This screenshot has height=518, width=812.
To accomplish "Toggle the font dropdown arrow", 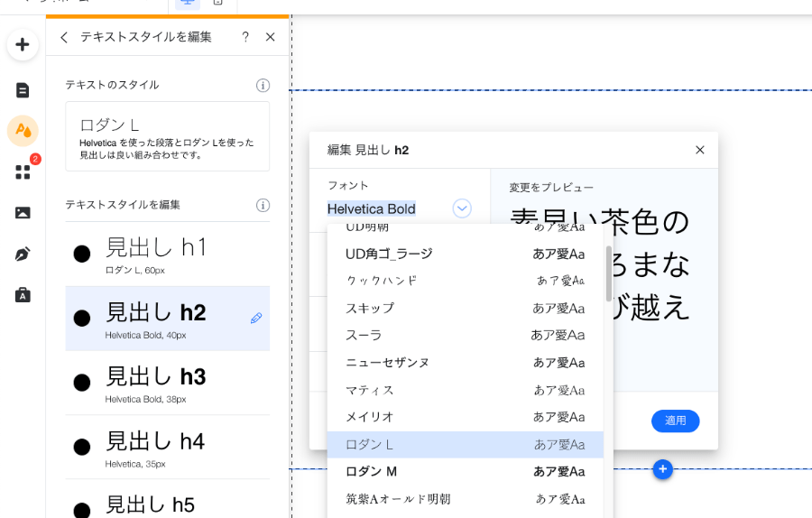I will 462,208.
